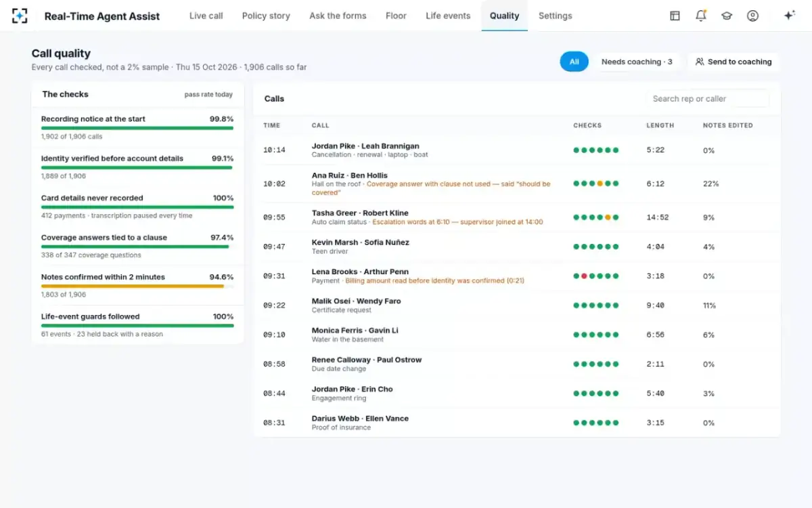Sort by the CHECKS column header
Screen dimensions: 812x508
pos(587,125)
